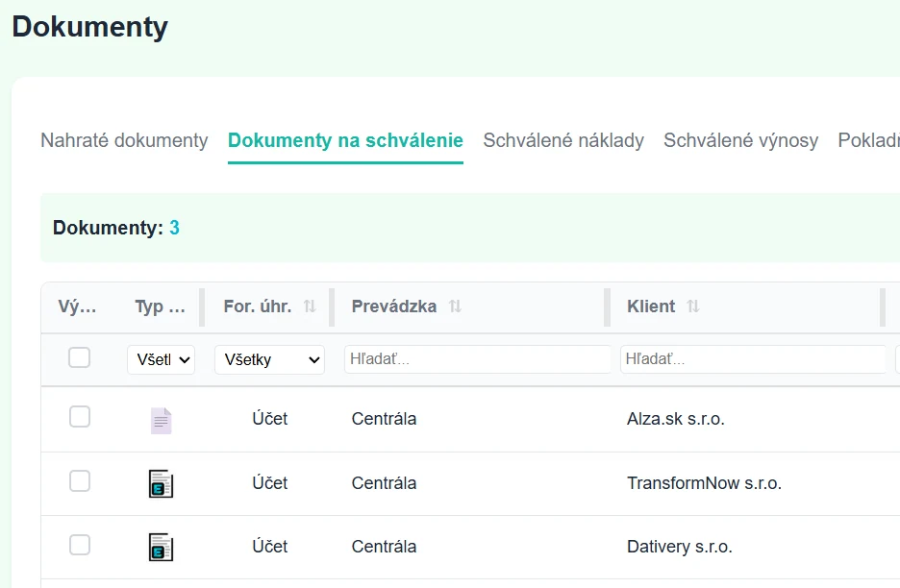Click Účet in the Dativery row
This screenshot has height=588, width=900.
(270, 546)
